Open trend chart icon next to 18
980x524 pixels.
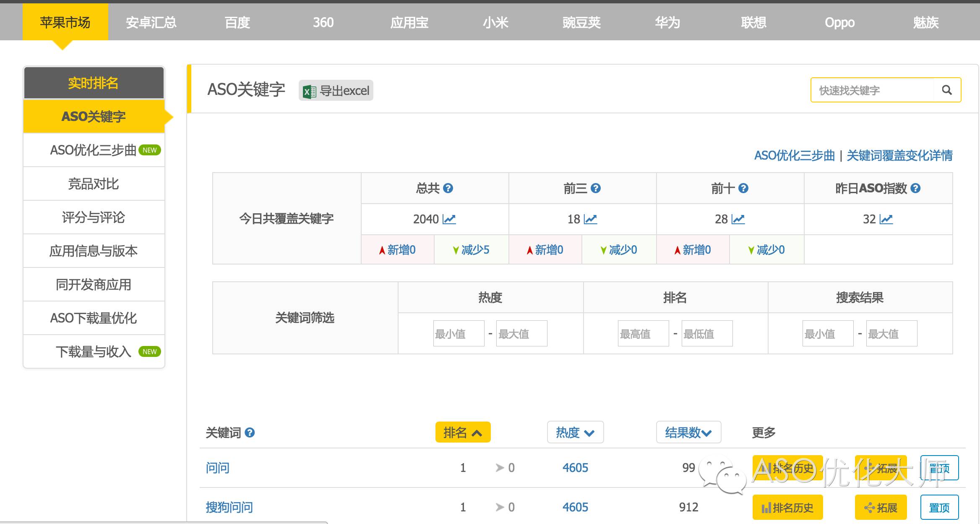pos(590,219)
